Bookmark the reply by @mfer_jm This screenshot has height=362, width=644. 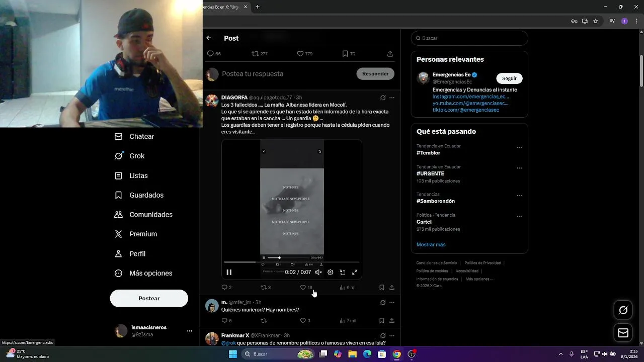(381, 321)
